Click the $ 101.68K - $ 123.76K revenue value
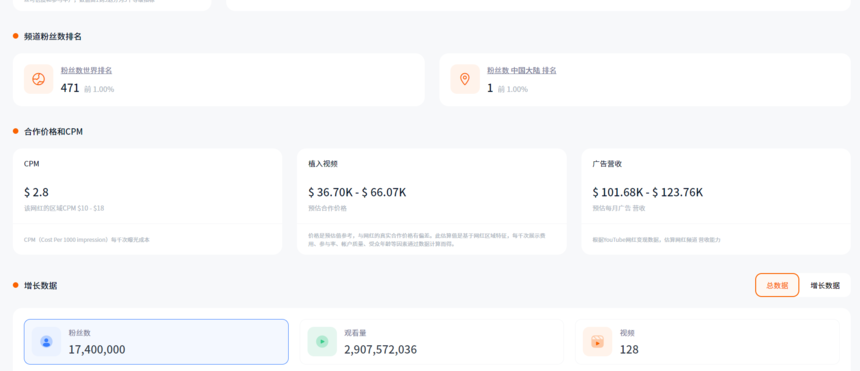Image resolution: width=860 pixels, height=371 pixels. pyautogui.click(x=648, y=192)
